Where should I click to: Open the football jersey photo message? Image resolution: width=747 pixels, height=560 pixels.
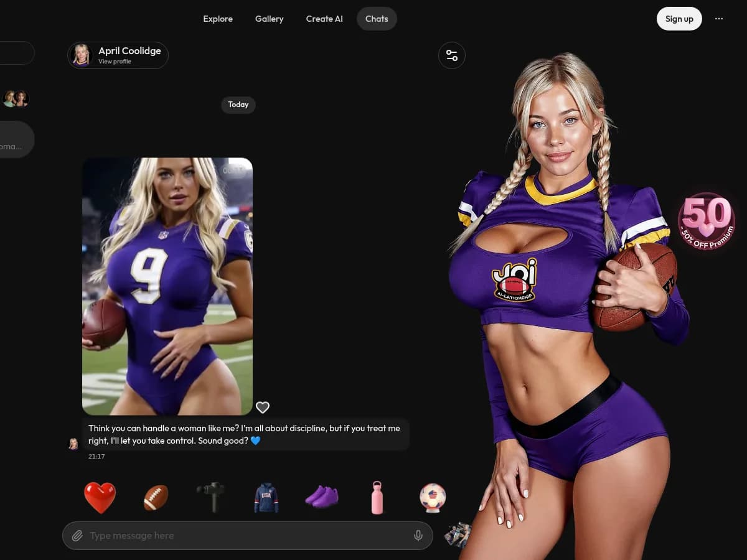167,286
